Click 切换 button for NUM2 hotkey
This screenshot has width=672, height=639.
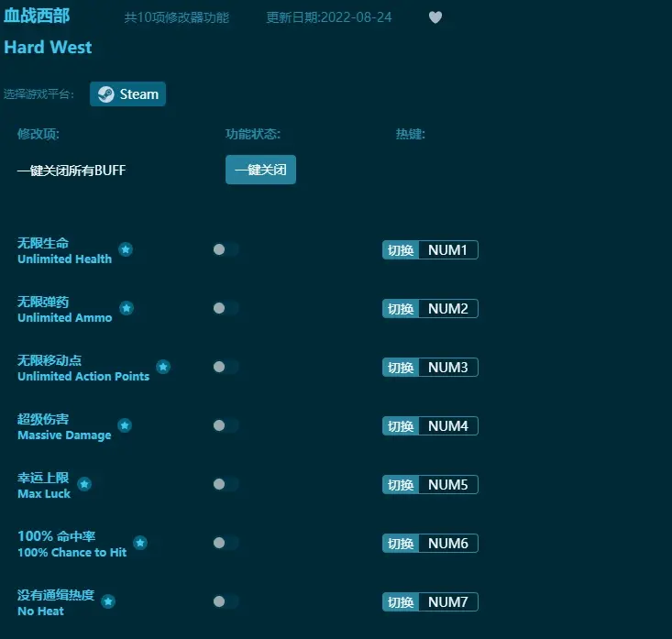(x=401, y=309)
